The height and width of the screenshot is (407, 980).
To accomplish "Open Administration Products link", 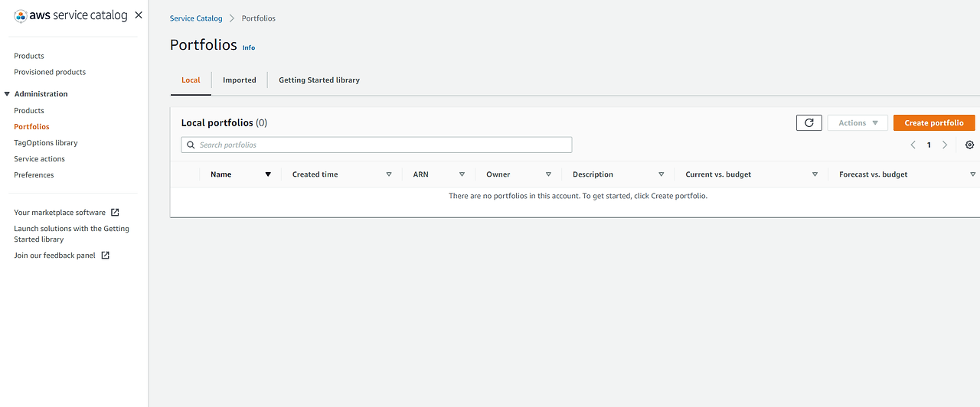I will coord(29,111).
